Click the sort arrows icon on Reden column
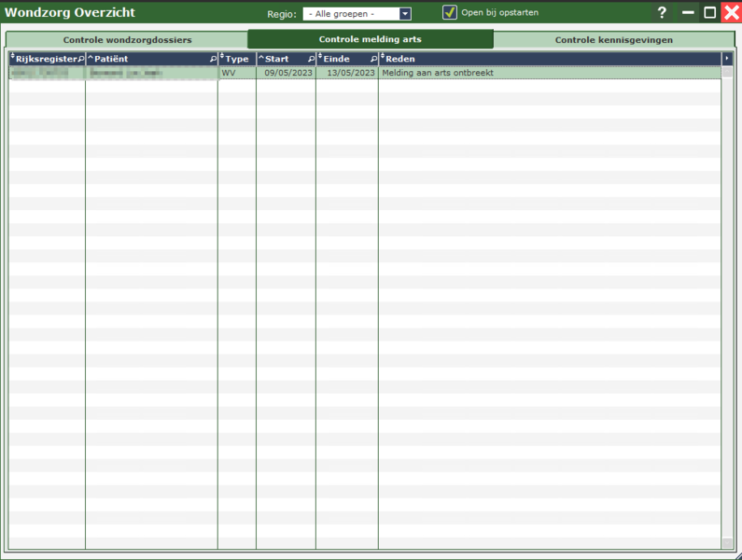Screen dimensions: 742x560 [383, 59]
